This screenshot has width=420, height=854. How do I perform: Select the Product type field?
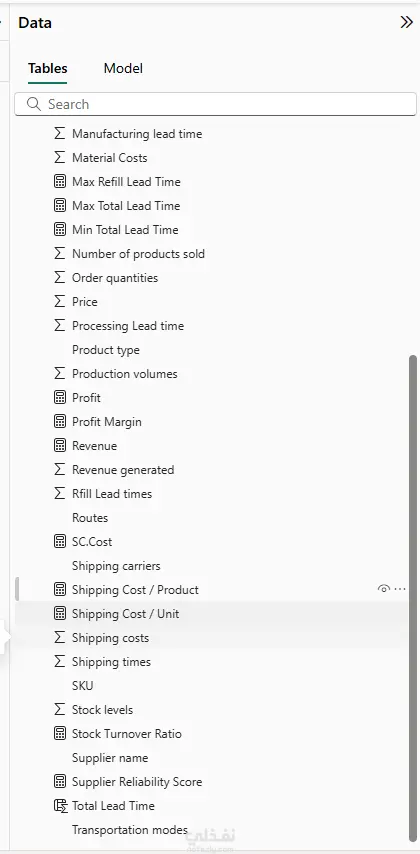[106, 350]
